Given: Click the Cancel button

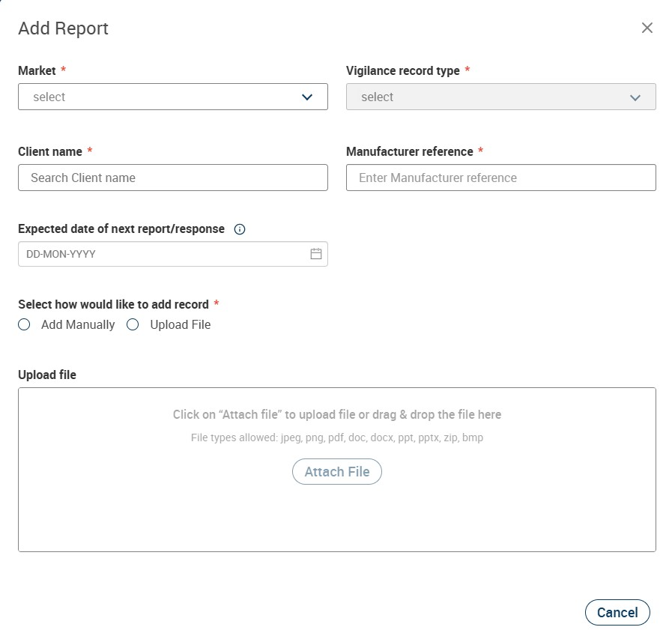Looking at the screenshot, I should (x=617, y=612).
